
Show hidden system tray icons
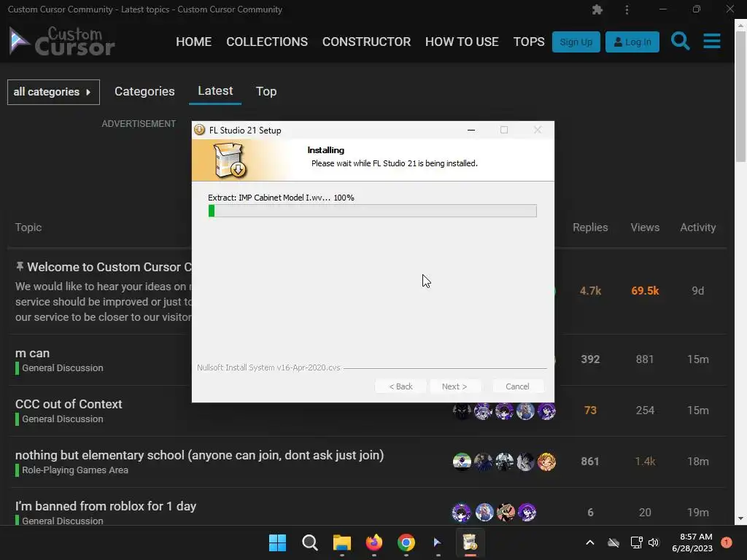589,542
